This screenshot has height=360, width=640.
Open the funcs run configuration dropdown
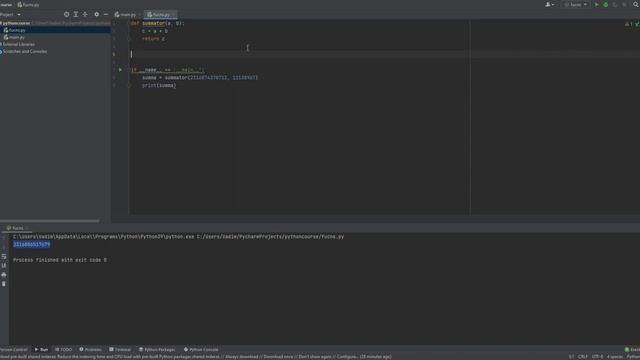[576, 4]
